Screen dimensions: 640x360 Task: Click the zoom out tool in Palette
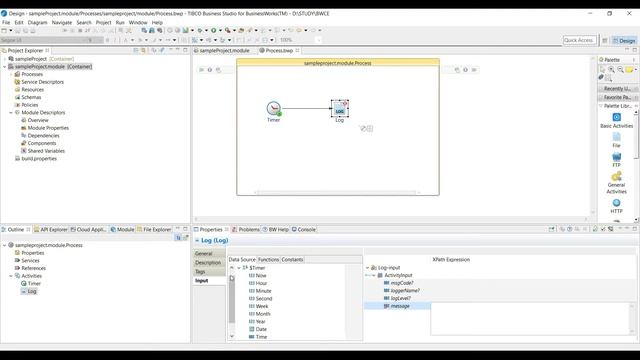click(x=620, y=70)
